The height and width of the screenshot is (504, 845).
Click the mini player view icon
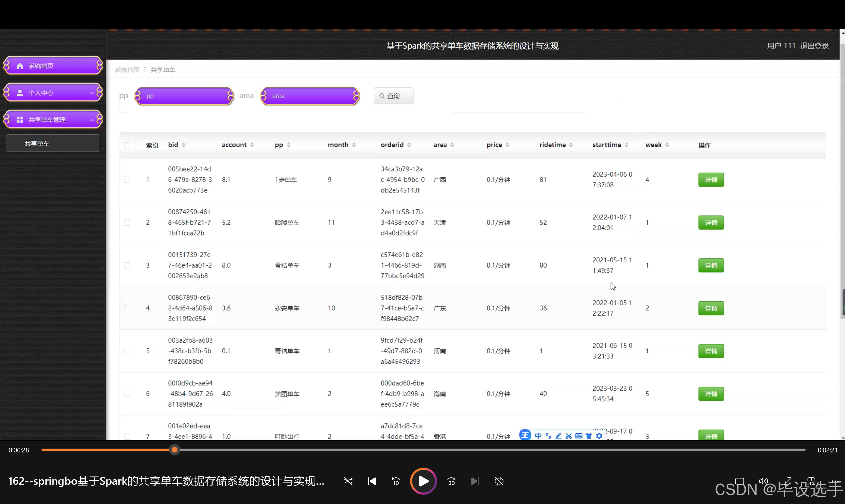tap(811, 481)
